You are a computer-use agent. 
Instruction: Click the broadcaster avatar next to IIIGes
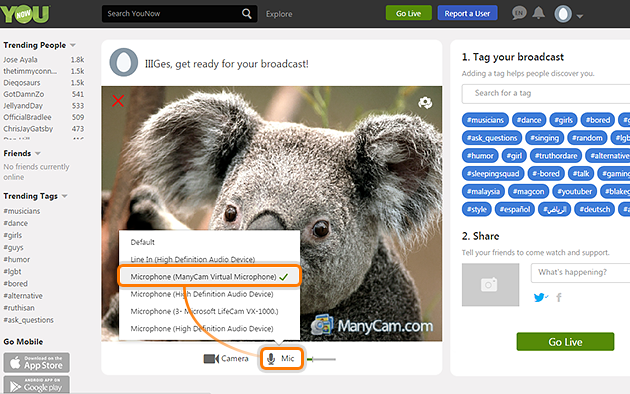click(x=124, y=62)
